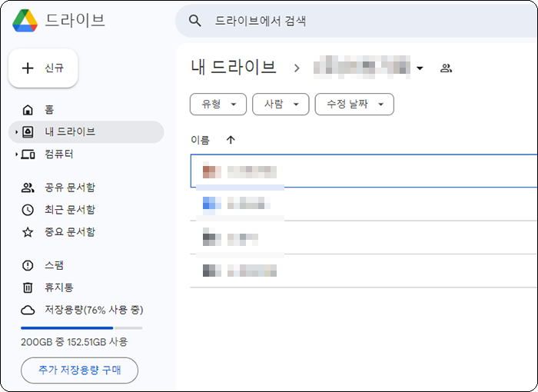The image size is (538, 392).
Task: Click the storage usage progress bar
Action: pos(81,328)
